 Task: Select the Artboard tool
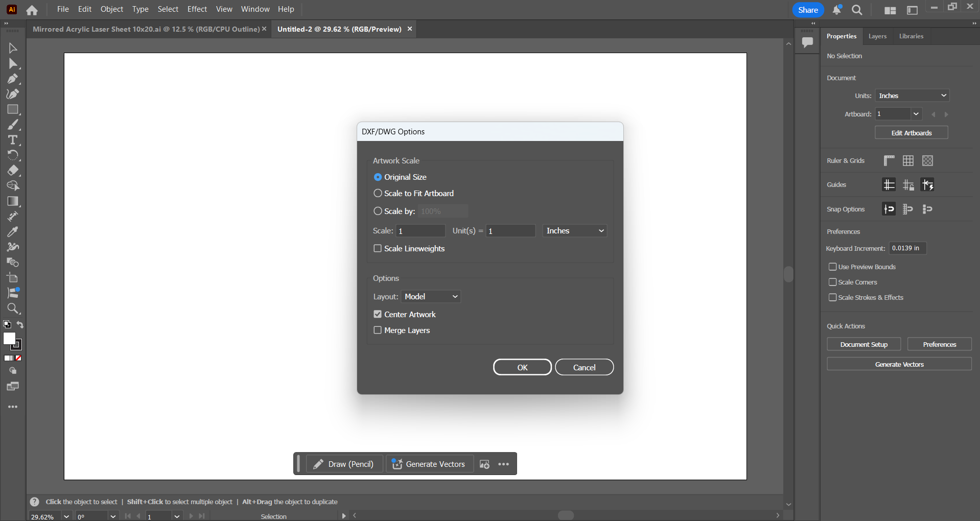(13, 278)
